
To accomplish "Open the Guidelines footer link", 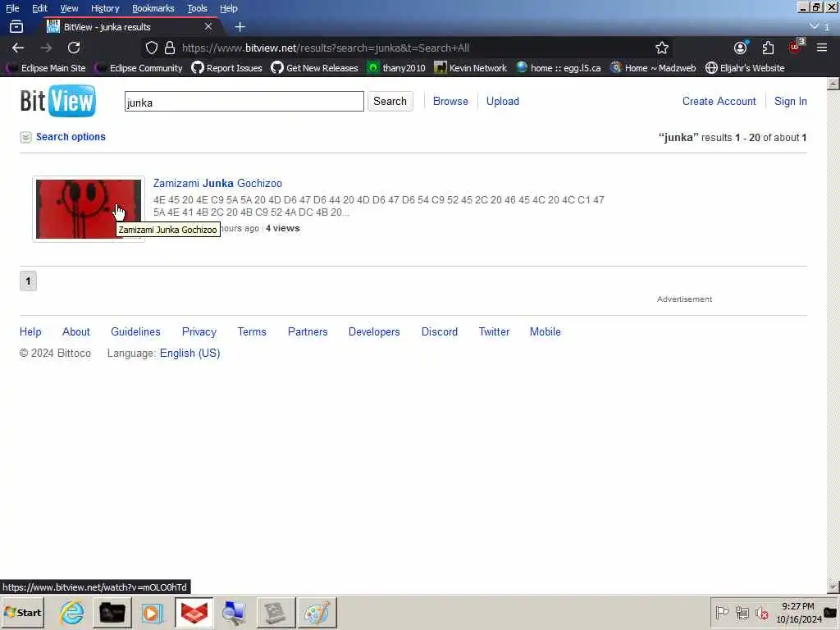I will (x=135, y=331).
